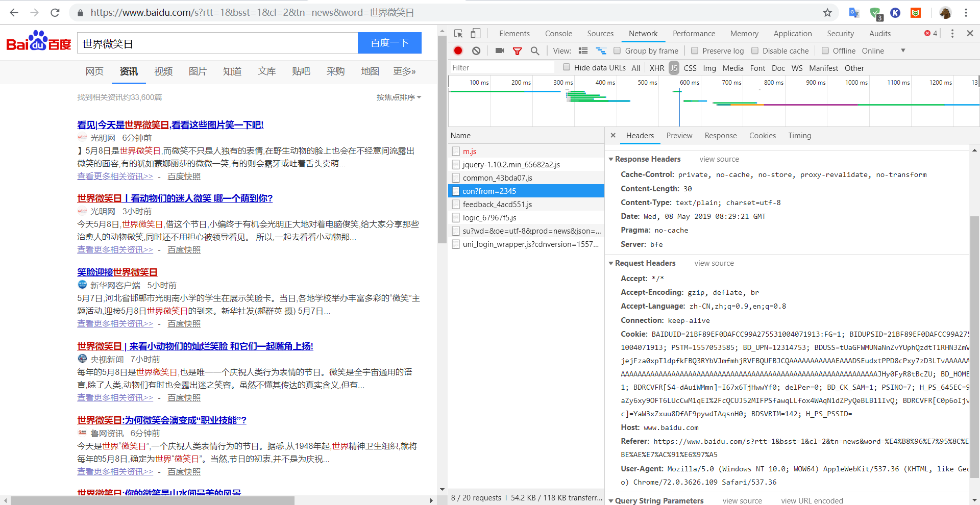Check the Disable cache option
The height and width of the screenshot is (505, 980).
(755, 50)
